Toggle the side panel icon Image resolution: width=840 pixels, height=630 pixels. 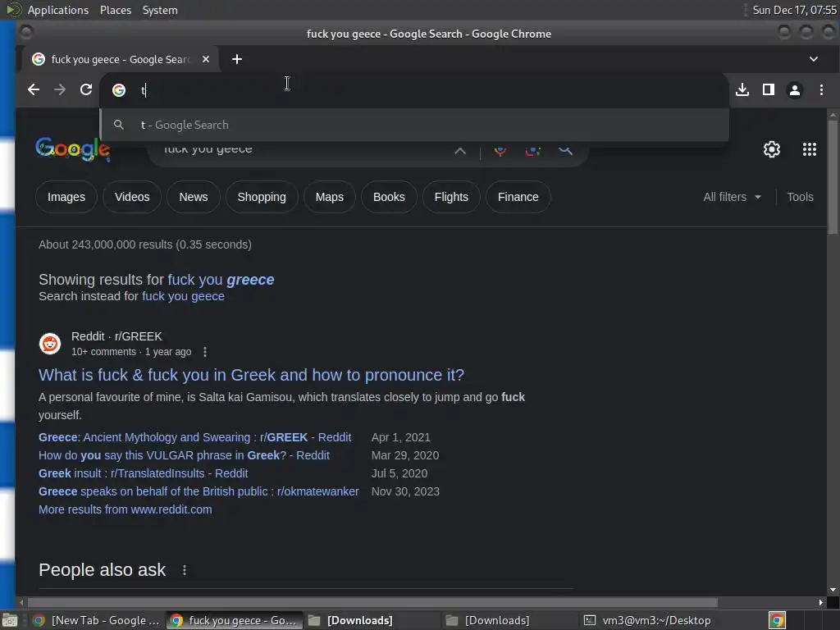768,89
